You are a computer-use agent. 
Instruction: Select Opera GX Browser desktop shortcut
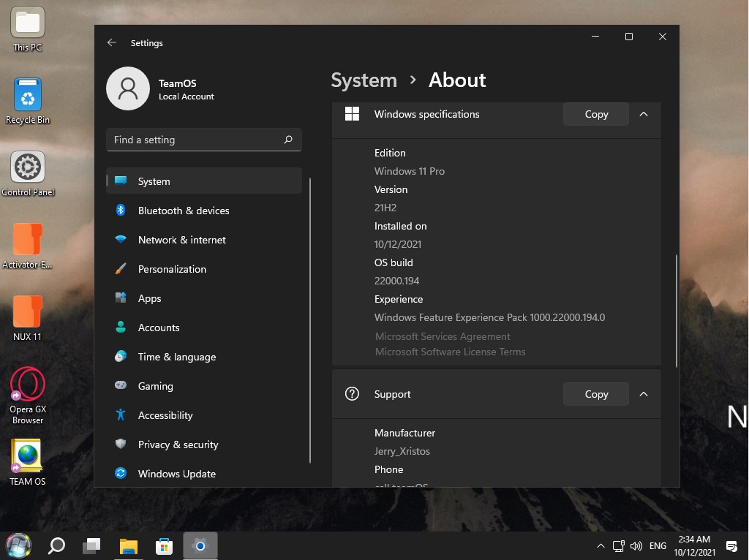pos(28,396)
